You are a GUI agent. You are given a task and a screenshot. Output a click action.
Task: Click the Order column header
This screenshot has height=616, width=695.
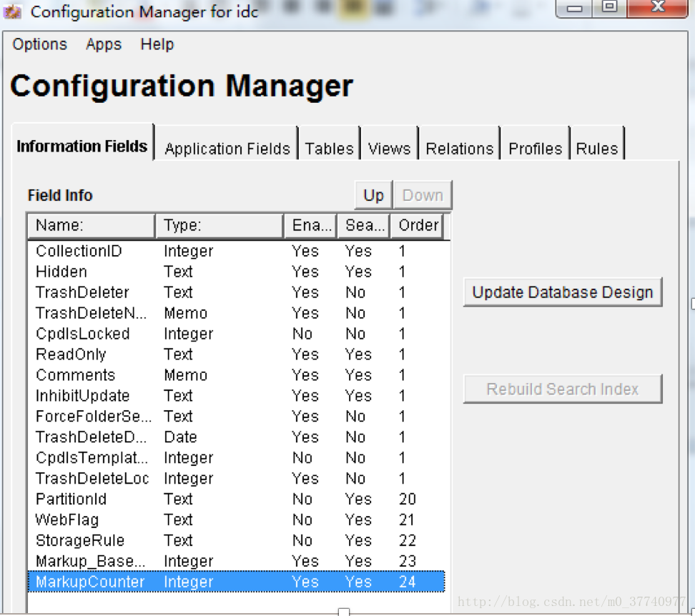418,225
